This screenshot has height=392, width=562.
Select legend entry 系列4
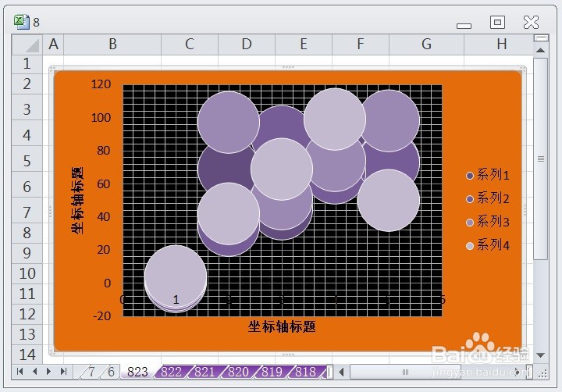click(488, 245)
